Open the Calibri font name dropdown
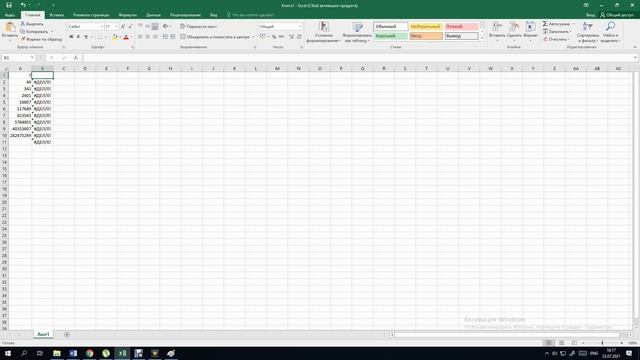Image resolution: width=640 pixels, height=360 pixels. pyautogui.click(x=102, y=27)
